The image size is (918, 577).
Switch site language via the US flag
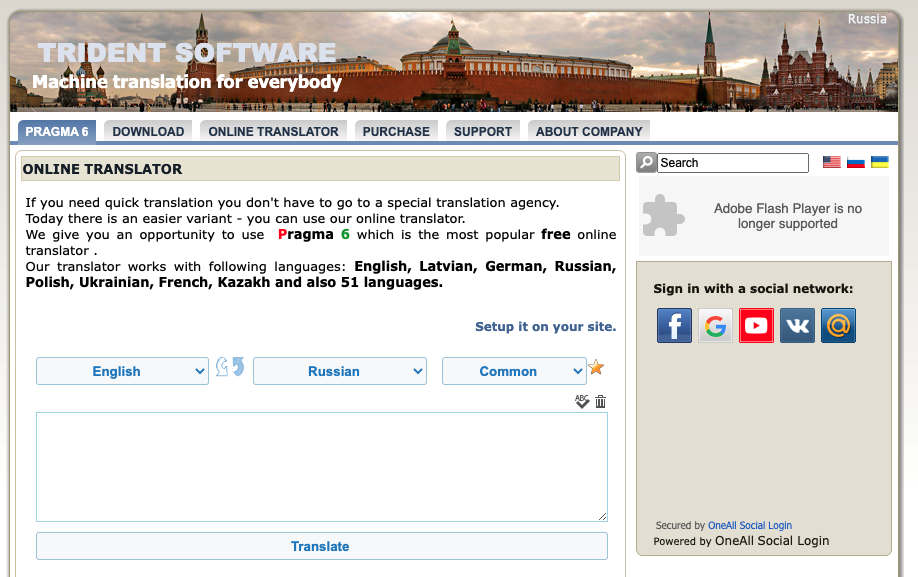click(x=831, y=162)
